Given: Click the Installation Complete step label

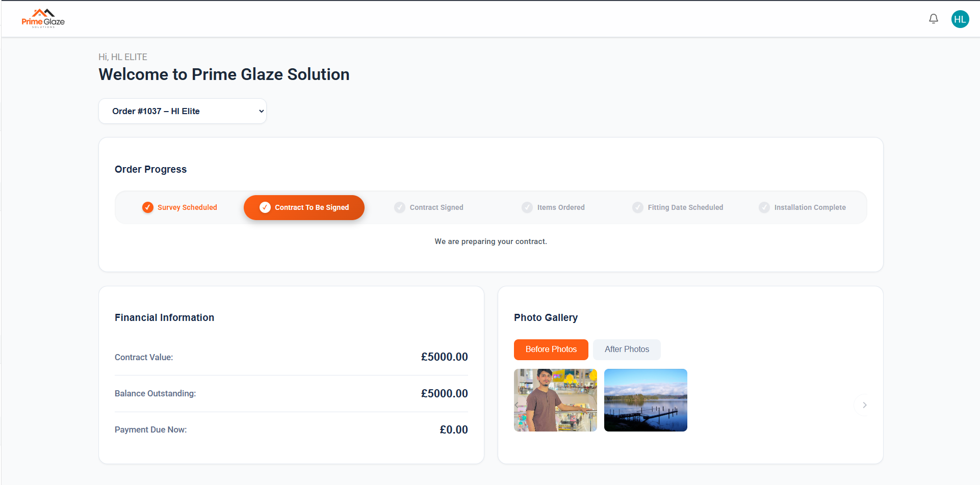Looking at the screenshot, I should click(810, 207).
